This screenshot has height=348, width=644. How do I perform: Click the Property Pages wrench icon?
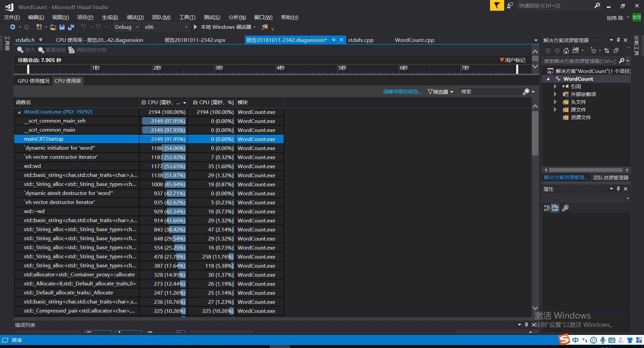565,208
